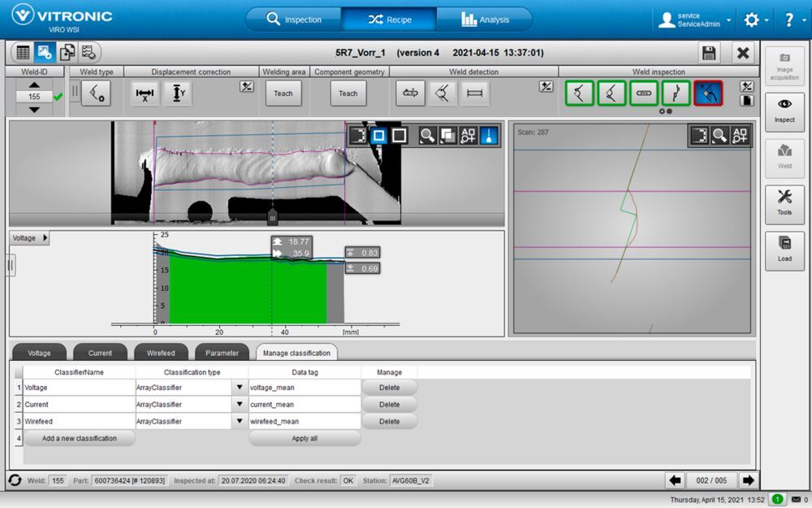Click the Y displacement correction icon
The image size is (812, 508).
point(177,93)
